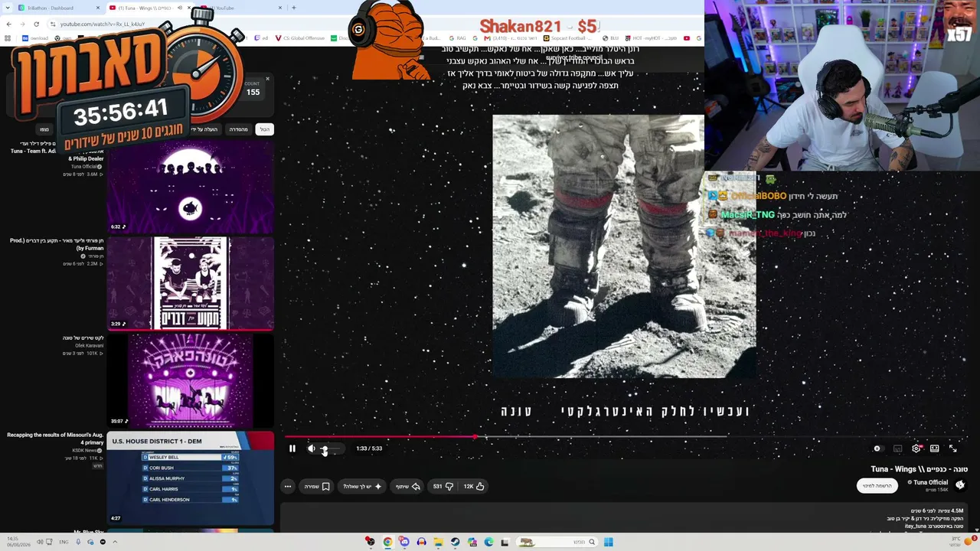Open the 35:07 purple horses mix thumbnail
The height and width of the screenshot is (551, 980).
(190, 380)
